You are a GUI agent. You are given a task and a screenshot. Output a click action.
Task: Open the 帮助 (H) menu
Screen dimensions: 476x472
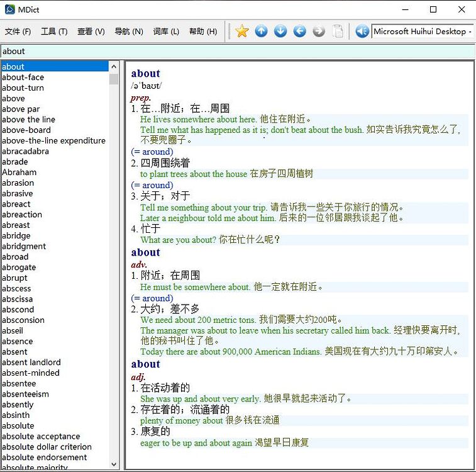(203, 31)
